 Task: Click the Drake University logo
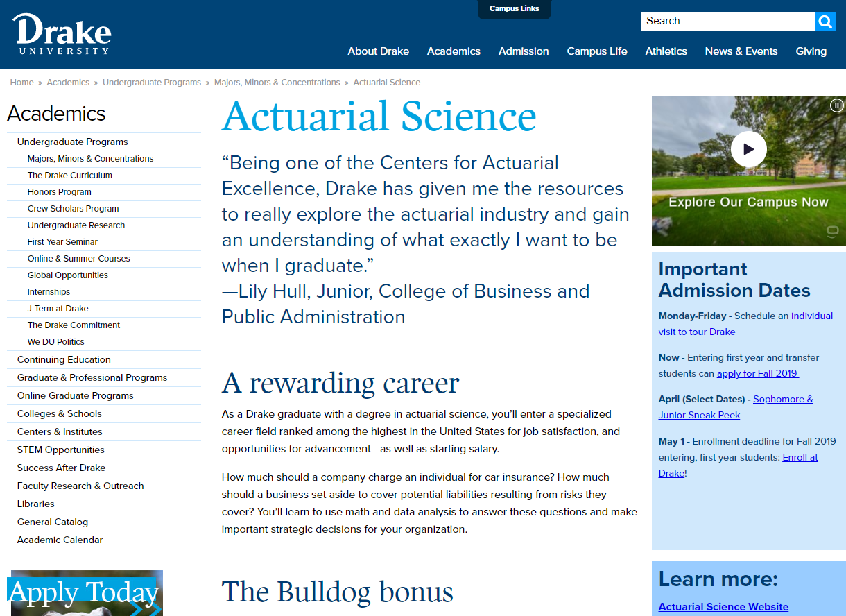pos(62,34)
